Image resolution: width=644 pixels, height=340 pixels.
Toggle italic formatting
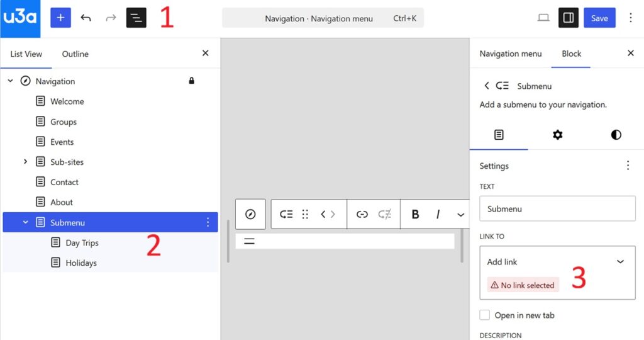(x=438, y=214)
